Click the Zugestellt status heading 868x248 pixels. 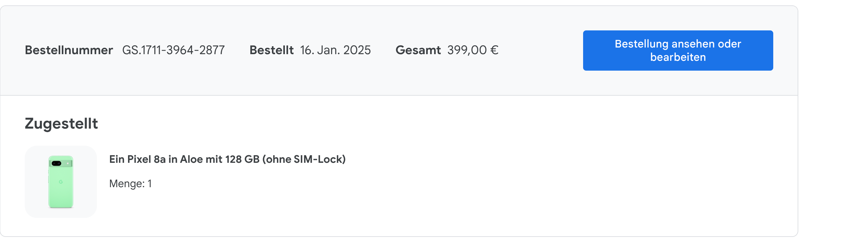pyautogui.click(x=61, y=124)
